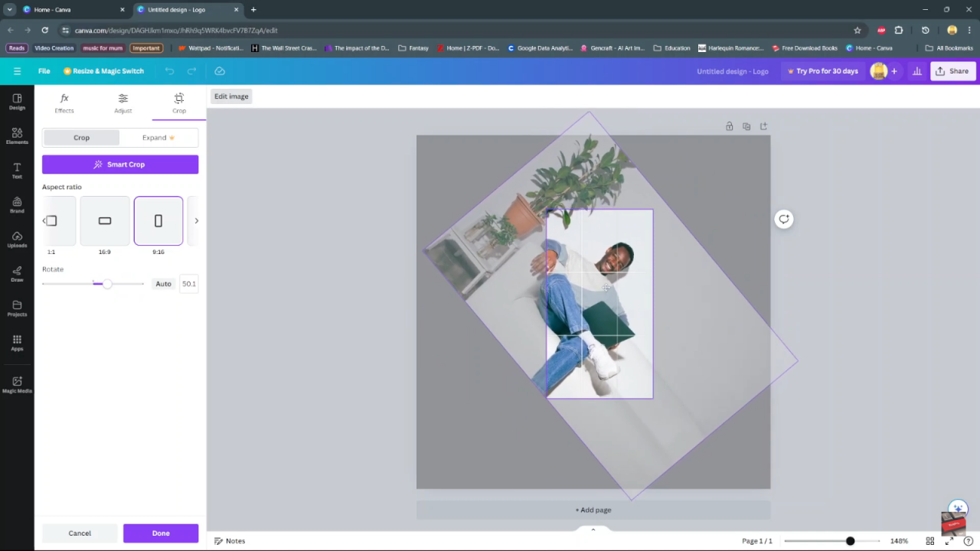Lock the page using lock icon

[x=730, y=126]
